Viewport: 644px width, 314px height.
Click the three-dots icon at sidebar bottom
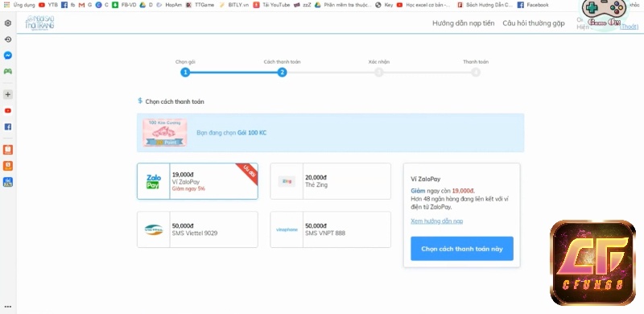8,307
